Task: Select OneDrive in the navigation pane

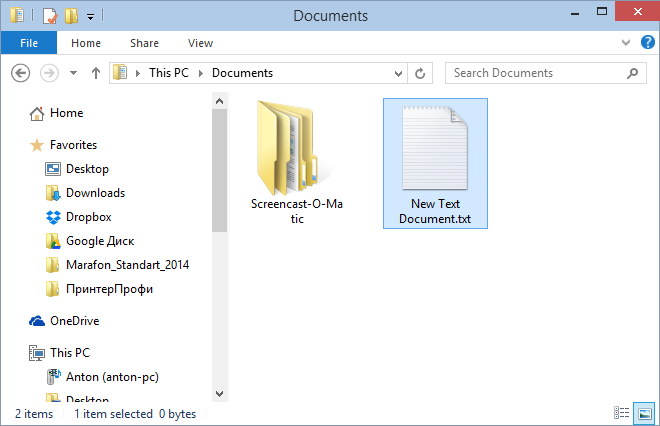Action: [75, 321]
